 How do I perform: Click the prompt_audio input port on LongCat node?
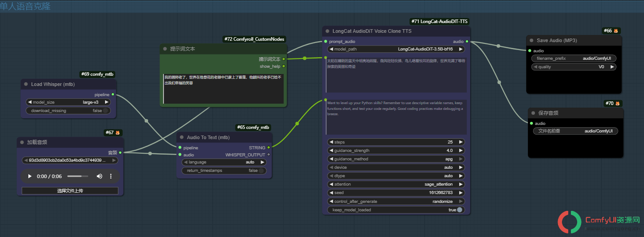coord(326,41)
